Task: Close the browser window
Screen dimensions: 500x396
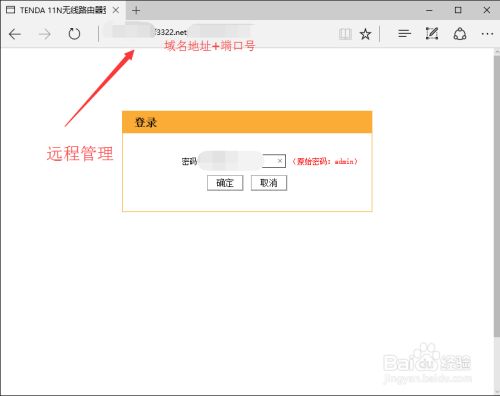Action: 487,10
